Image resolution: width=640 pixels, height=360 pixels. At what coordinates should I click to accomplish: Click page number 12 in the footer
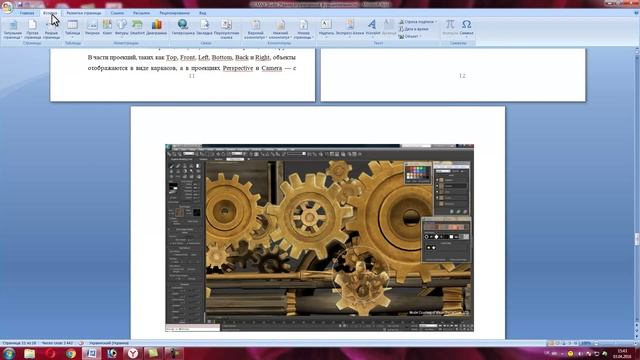(462, 76)
